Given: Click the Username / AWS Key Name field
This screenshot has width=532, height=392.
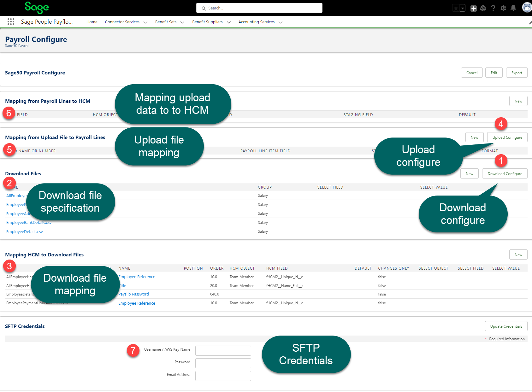Looking at the screenshot, I should [223, 350].
